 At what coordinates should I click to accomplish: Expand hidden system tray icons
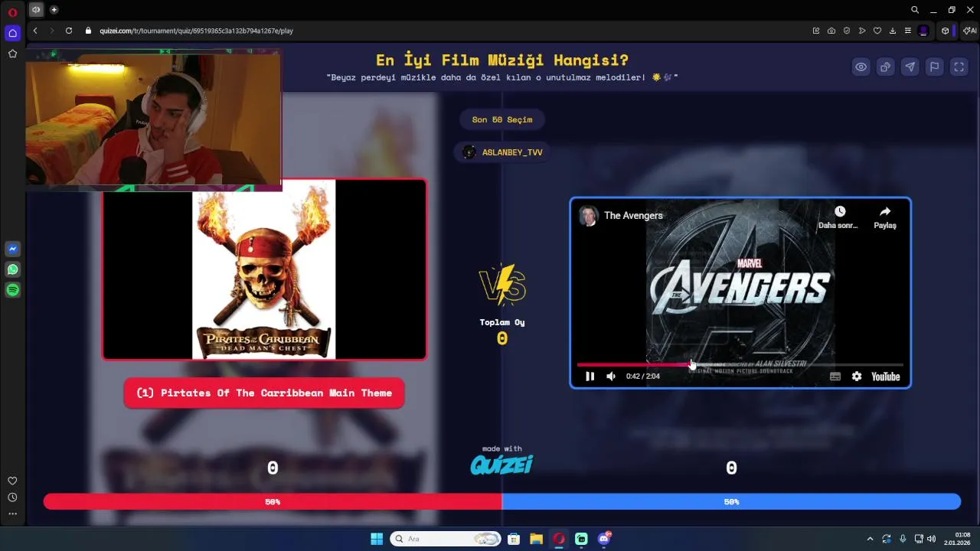[x=870, y=539]
